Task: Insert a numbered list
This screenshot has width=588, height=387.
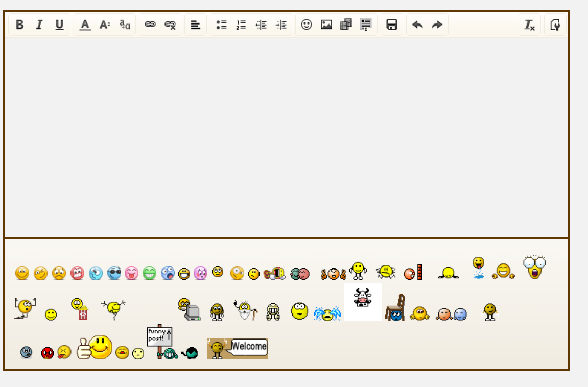Action: [x=241, y=25]
